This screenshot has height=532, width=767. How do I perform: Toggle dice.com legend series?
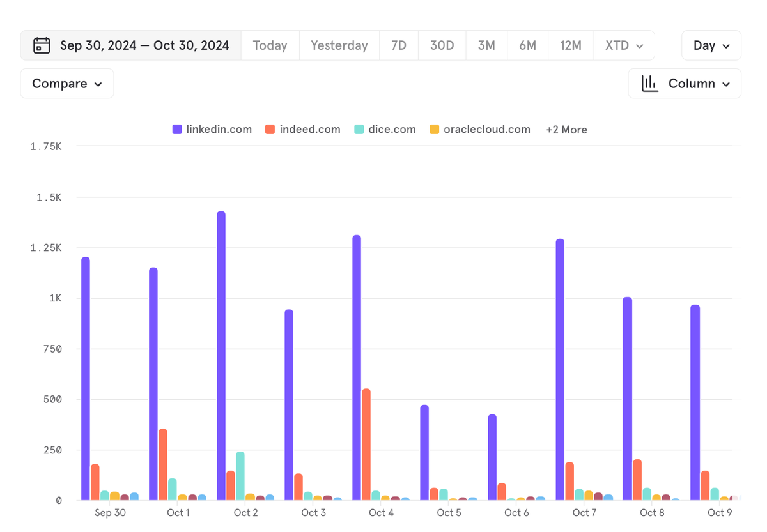click(385, 130)
